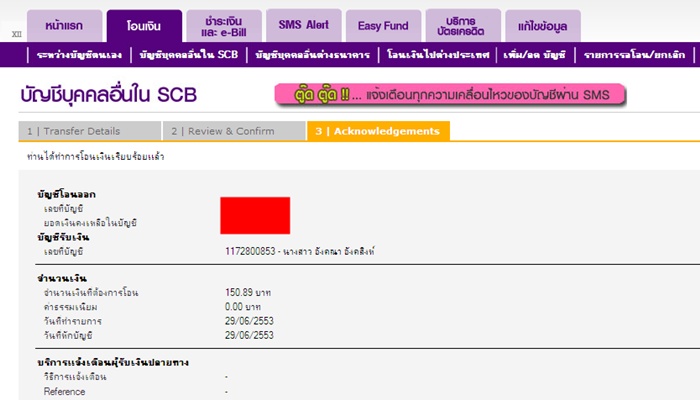Click the ค่าธรรมเนียม fee label
Viewport: 700px width, 400px height.
pos(71,307)
